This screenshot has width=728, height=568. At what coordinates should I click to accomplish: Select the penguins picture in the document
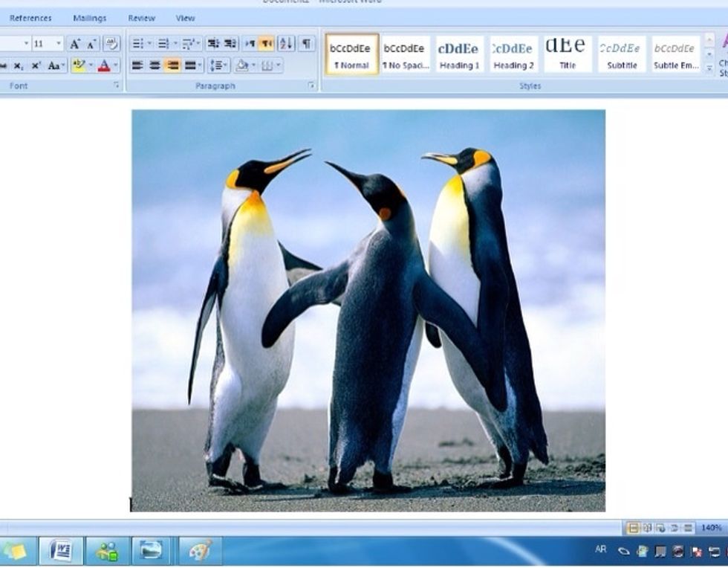(x=368, y=310)
